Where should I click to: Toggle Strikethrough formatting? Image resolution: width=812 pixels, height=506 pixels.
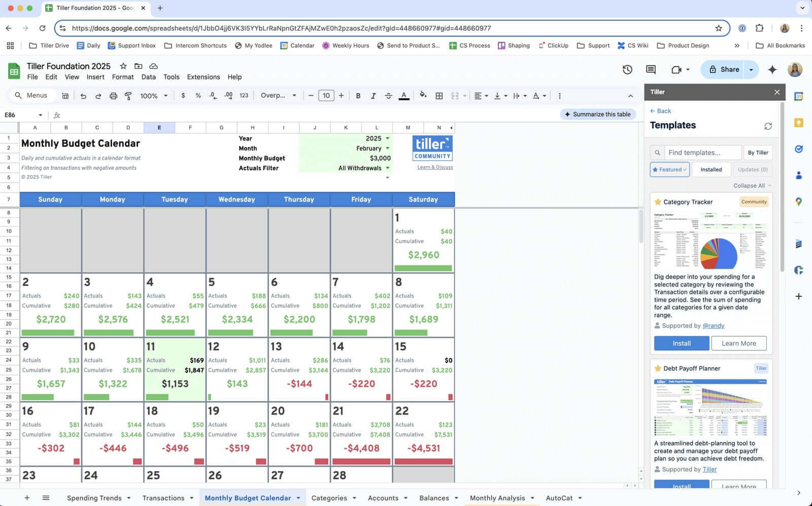click(388, 95)
